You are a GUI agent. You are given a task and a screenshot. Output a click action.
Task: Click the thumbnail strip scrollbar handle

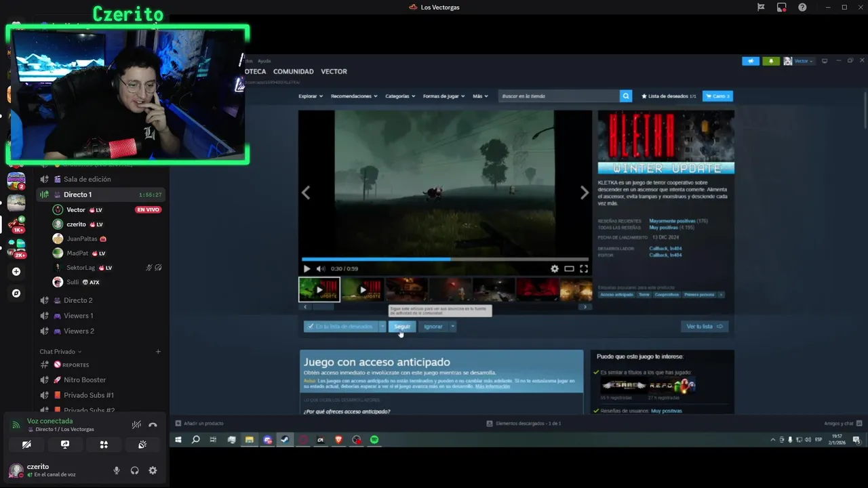pyautogui.click(x=323, y=307)
